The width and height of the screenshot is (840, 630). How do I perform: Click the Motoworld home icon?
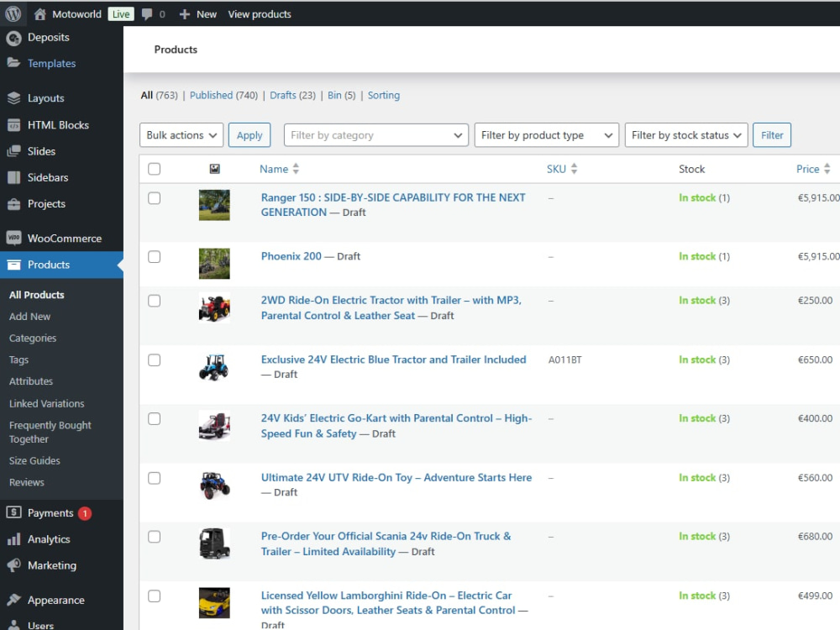tap(40, 14)
